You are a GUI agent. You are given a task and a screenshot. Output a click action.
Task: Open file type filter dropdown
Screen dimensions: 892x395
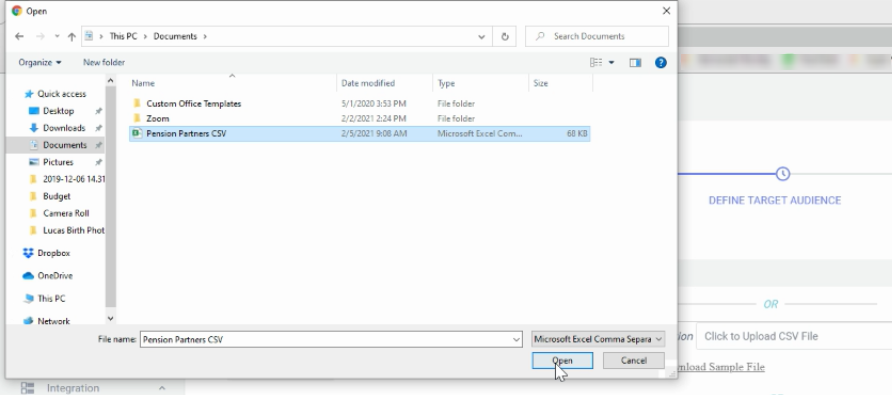598,339
